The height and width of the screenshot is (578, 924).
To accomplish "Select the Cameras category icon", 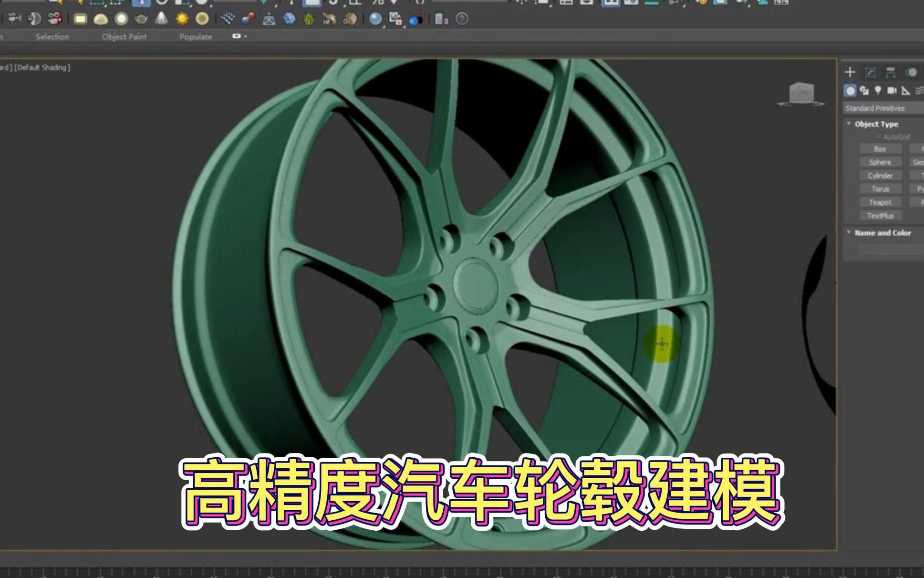I will tap(891, 91).
